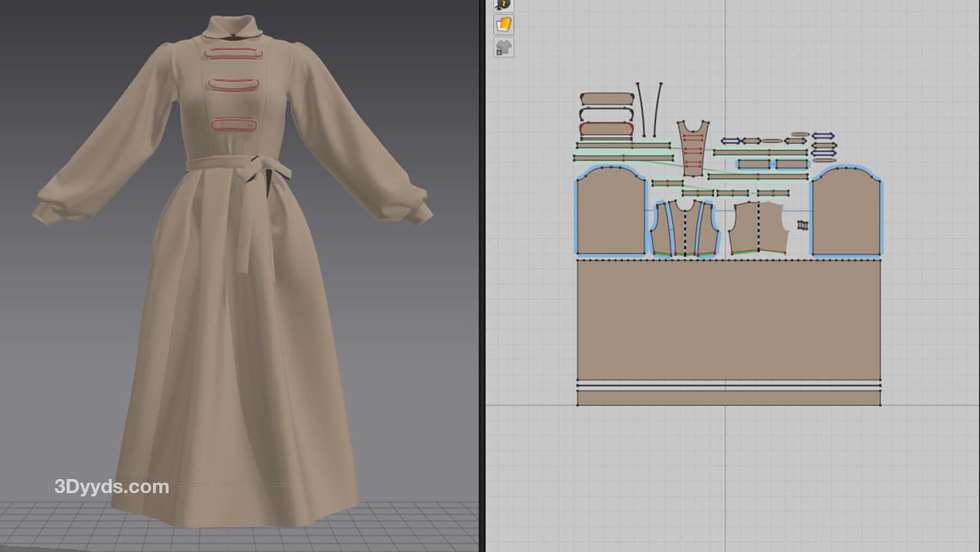Select the red-outlined collar pattern piece
Image resolution: width=980 pixels, height=552 pixels.
(x=607, y=129)
